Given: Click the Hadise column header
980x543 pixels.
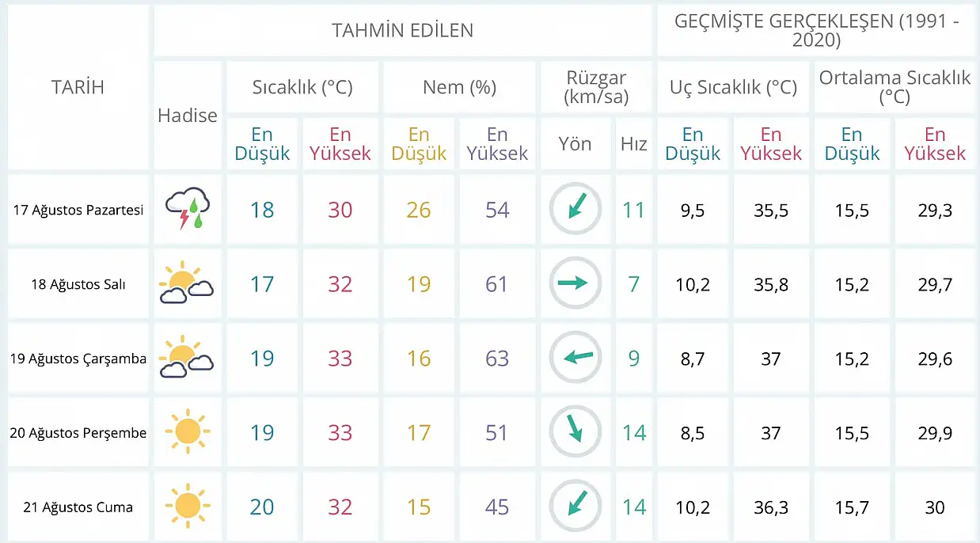Looking at the screenshot, I should (x=188, y=116).
